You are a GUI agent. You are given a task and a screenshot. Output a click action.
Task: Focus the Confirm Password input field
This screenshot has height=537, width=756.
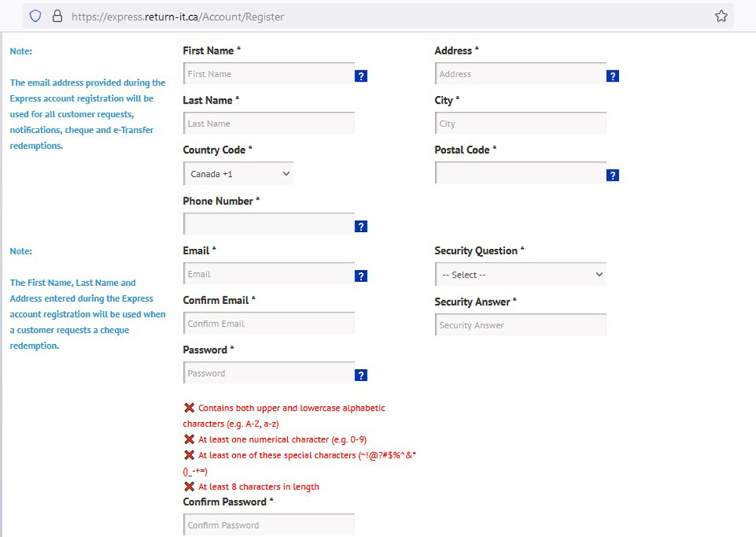coord(269,525)
